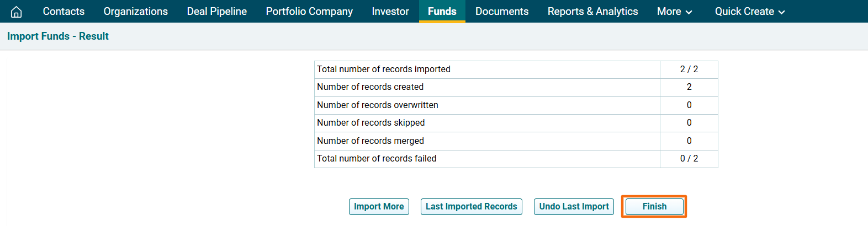
Task: Go to the Home icon
Action: pos(17,12)
